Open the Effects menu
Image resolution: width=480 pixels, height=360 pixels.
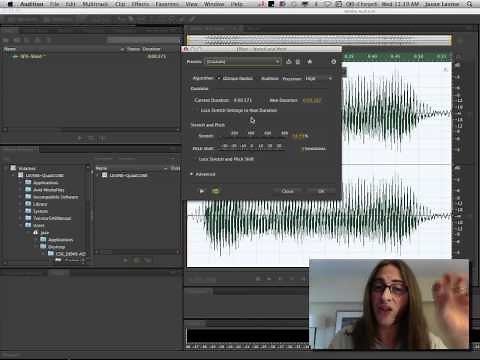pyautogui.click(x=140, y=4)
